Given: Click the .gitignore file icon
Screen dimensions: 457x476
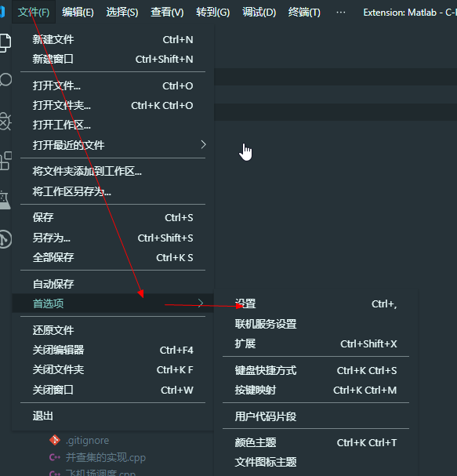Looking at the screenshot, I should (55, 440).
